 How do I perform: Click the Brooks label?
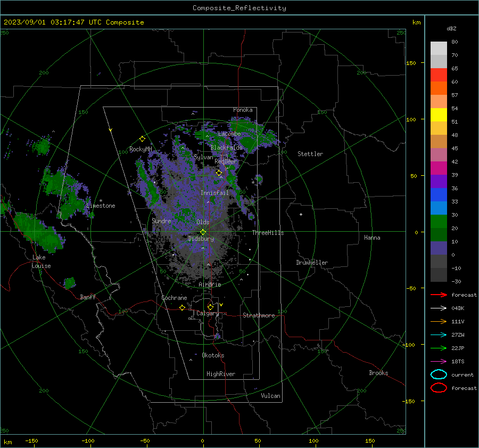point(378,373)
